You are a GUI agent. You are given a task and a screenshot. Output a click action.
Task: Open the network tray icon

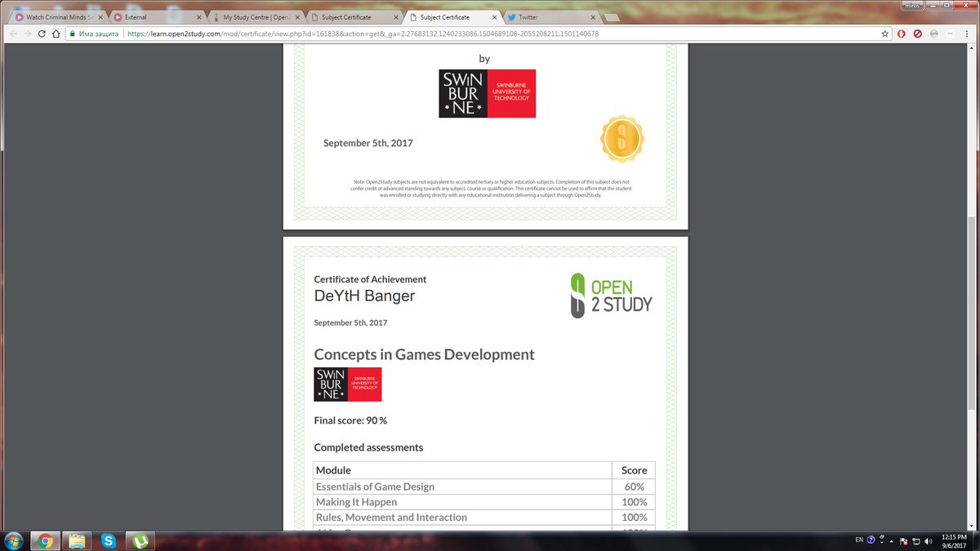tap(915, 540)
